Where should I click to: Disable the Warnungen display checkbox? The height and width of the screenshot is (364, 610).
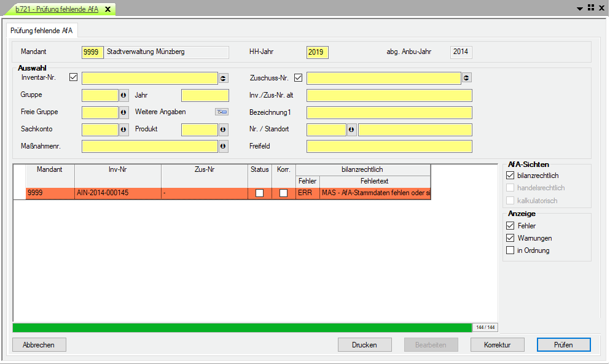coord(510,238)
